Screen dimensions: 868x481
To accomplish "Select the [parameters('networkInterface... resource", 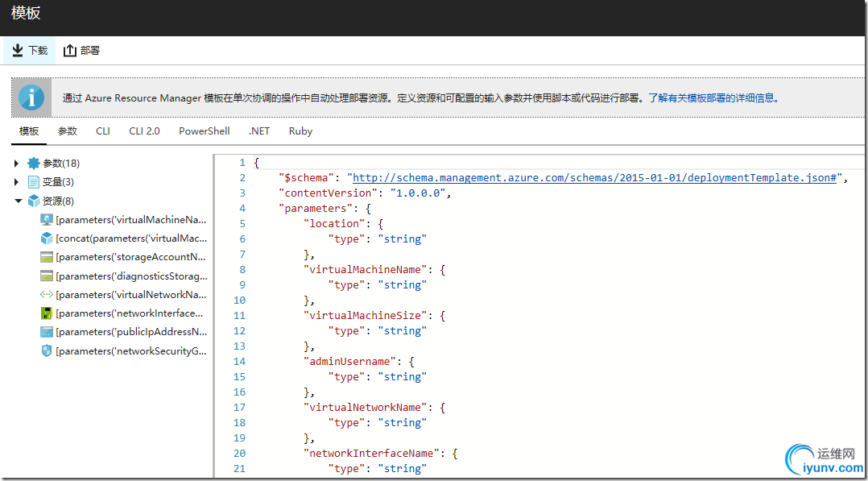I will coord(130,313).
